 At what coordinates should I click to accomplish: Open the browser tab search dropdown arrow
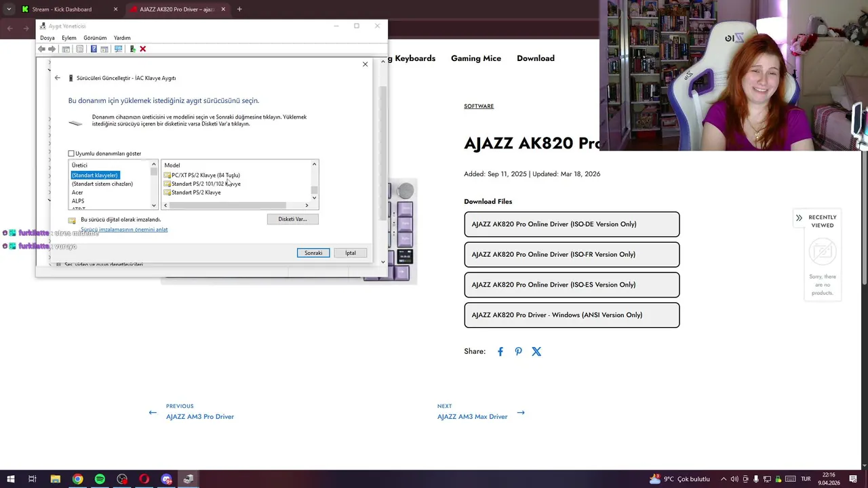tap(9, 9)
